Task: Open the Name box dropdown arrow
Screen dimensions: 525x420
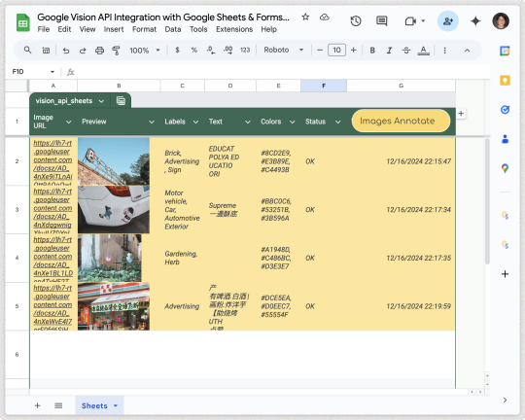Action: [52, 72]
